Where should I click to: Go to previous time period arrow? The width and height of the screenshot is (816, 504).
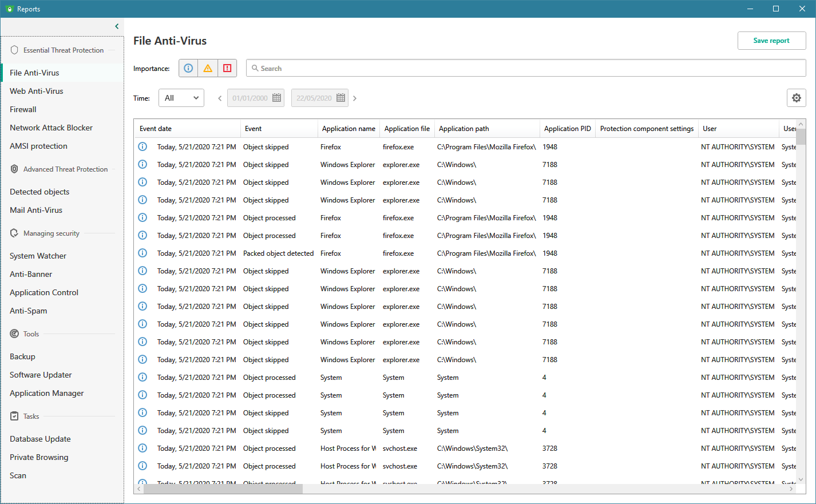(220, 98)
